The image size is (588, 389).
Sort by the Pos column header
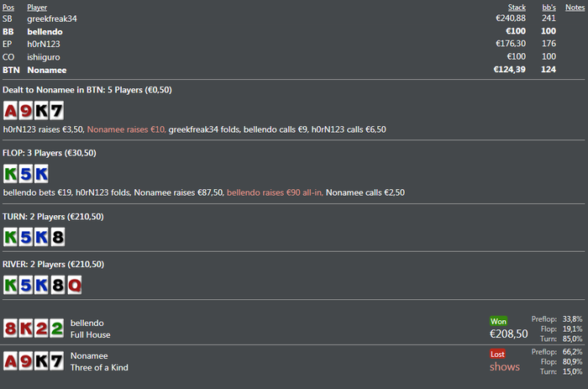[x=8, y=7]
